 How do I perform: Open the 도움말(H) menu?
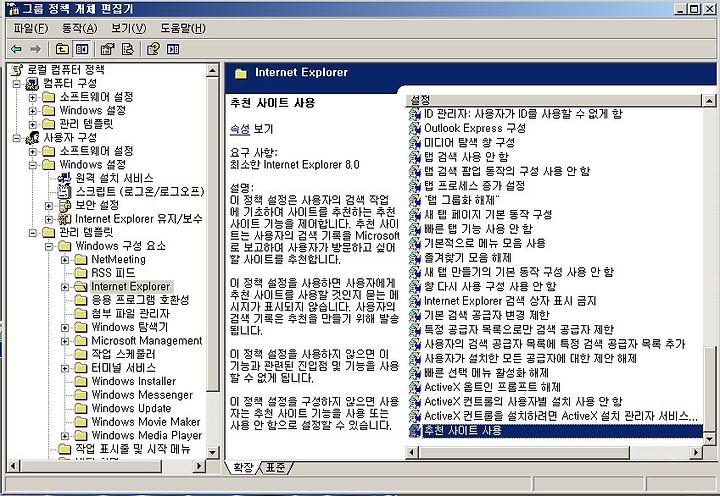pos(183,28)
